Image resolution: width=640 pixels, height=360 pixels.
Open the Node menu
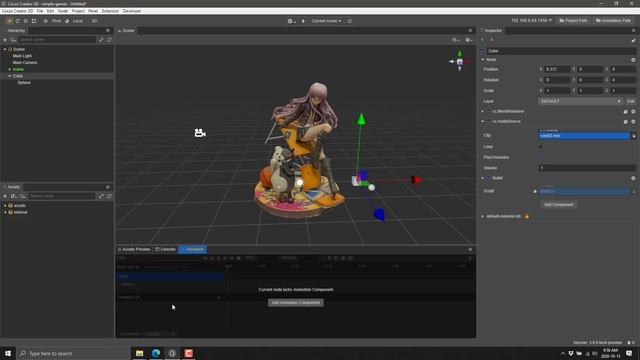(62, 11)
